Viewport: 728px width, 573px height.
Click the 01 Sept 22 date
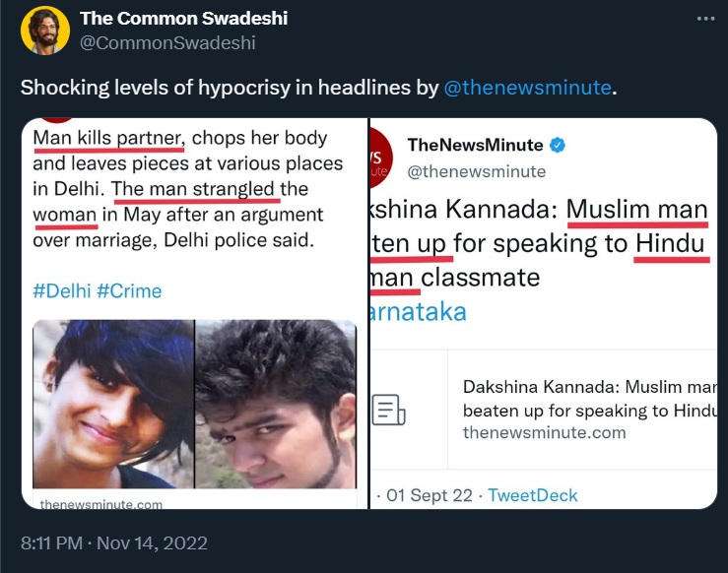click(429, 495)
